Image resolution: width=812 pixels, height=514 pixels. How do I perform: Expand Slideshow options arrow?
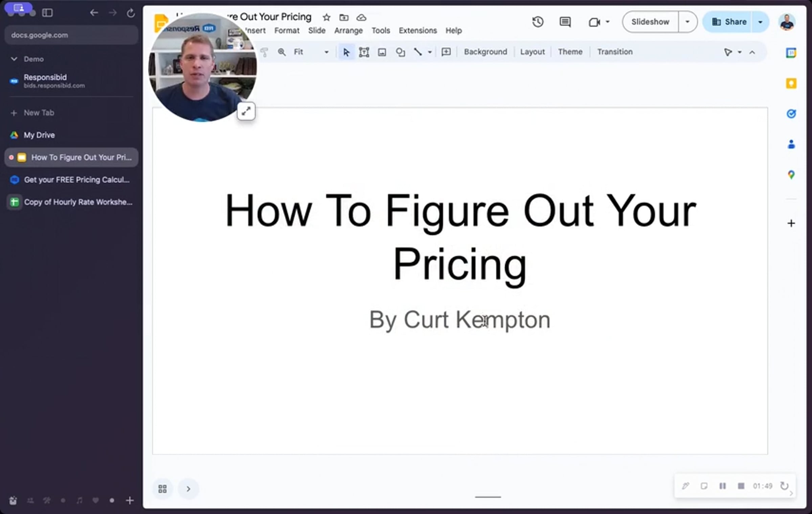click(x=687, y=22)
